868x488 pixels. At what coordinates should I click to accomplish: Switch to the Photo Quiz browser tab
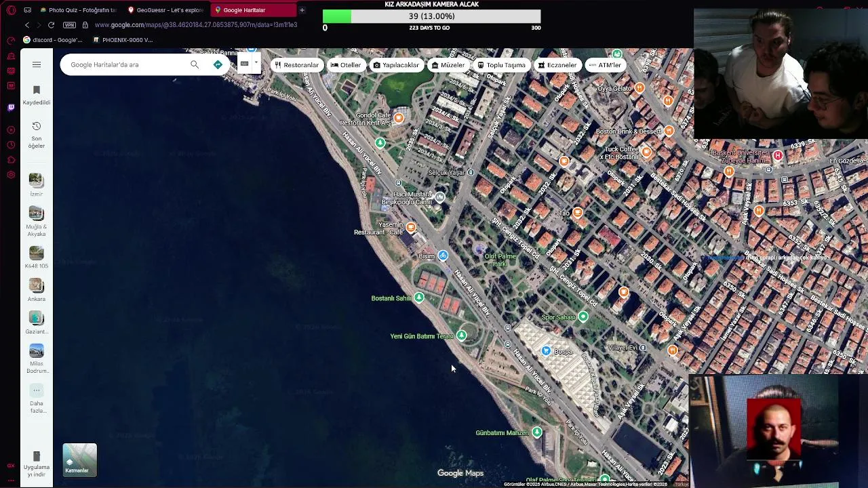point(78,10)
